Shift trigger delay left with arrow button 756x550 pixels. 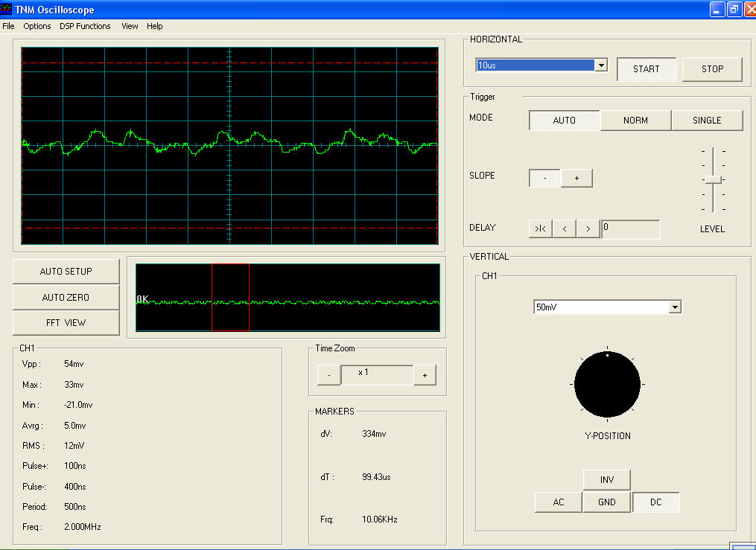[565, 229]
